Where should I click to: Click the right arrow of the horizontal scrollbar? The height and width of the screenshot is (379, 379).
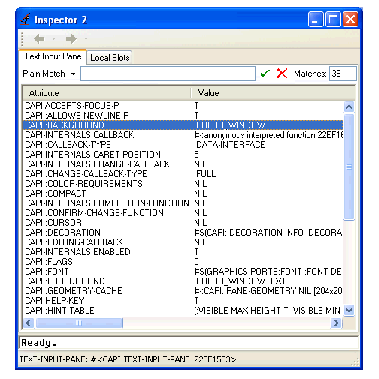tap(336, 323)
